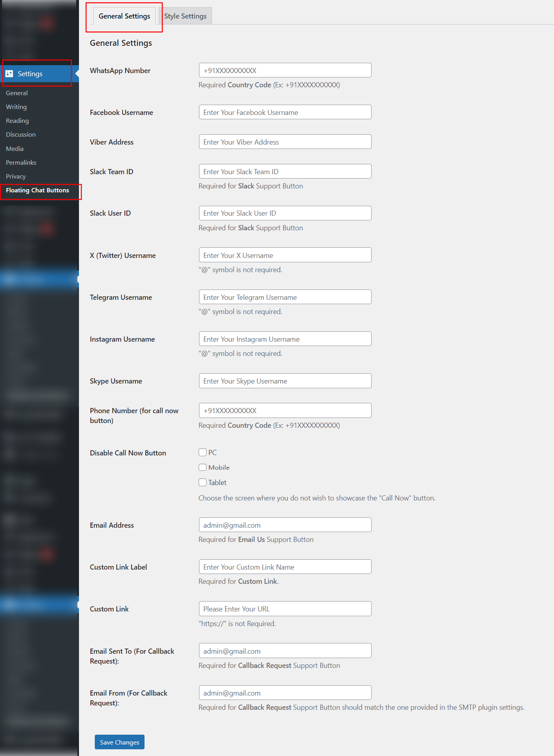Check the PC checkbox for Call Now
This screenshot has height=756, width=554.
click(x=203, y=452)
